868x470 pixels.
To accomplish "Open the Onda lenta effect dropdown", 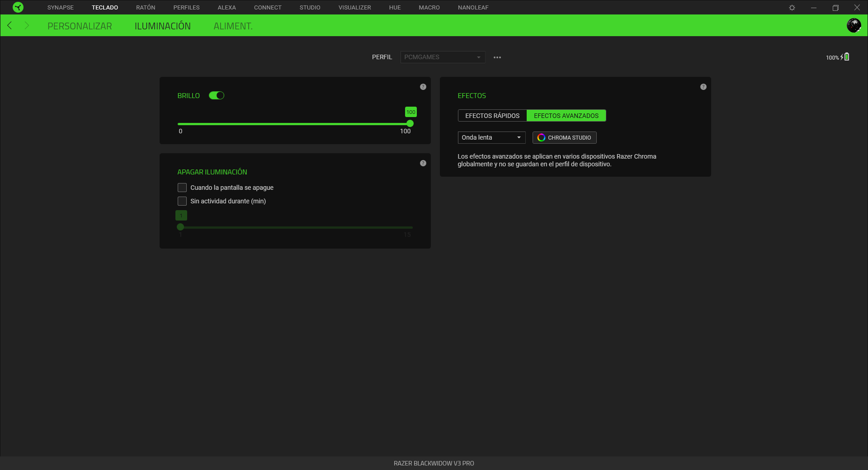I will coord(491,137).
